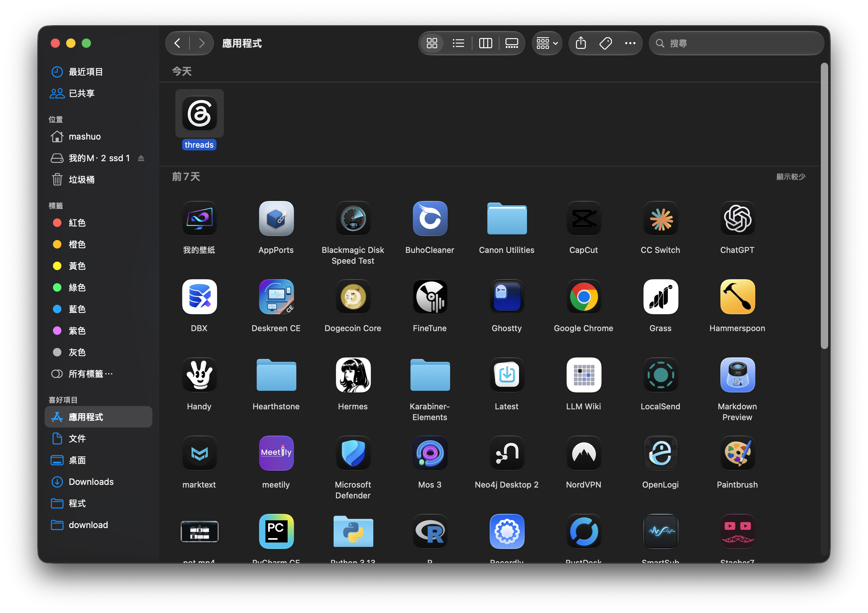The image size is (868, 613).
Task: Select Neo4j Desktop 2 application
Action: click(507, 453)
